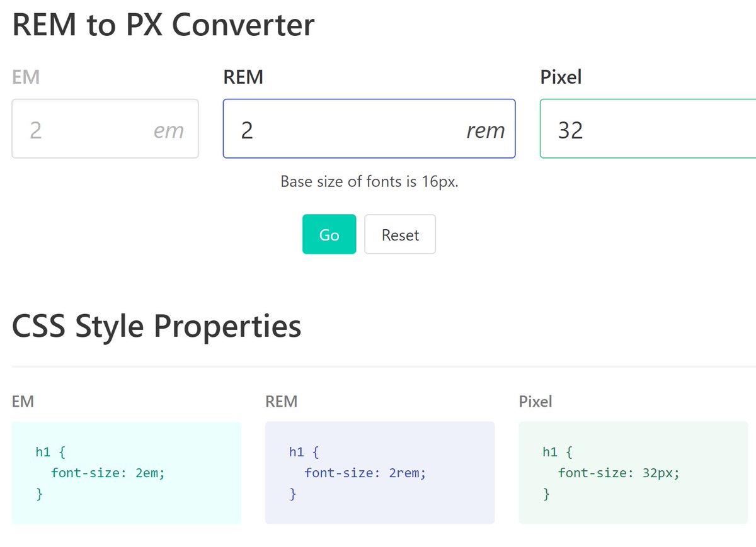Viewport: 756px width, 547px height.
Task: Click the Pixel label above the input
Action: tap(561, 77)
